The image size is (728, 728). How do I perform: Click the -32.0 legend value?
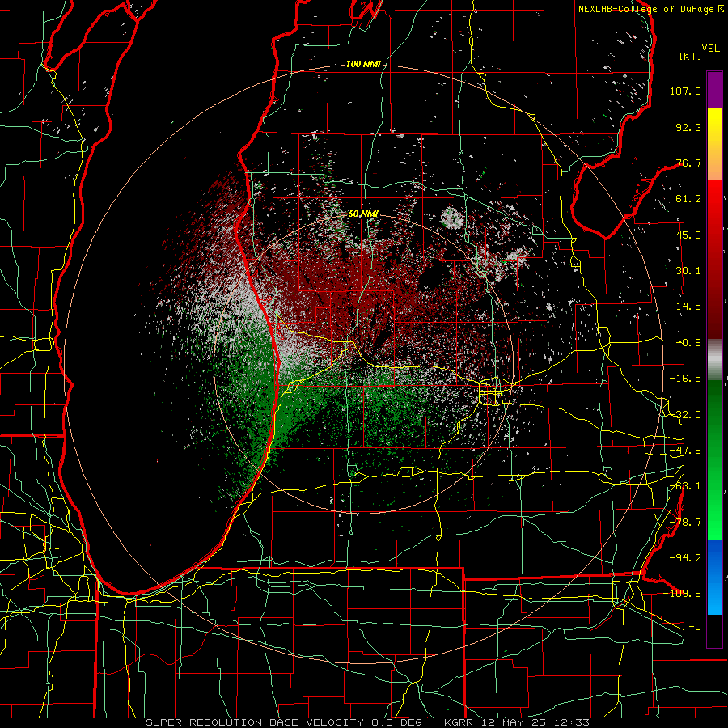click(x=685, y=415)
